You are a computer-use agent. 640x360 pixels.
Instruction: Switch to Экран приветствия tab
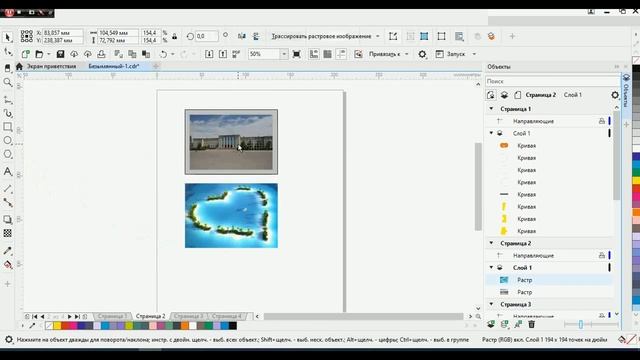[x=51, y=66]
